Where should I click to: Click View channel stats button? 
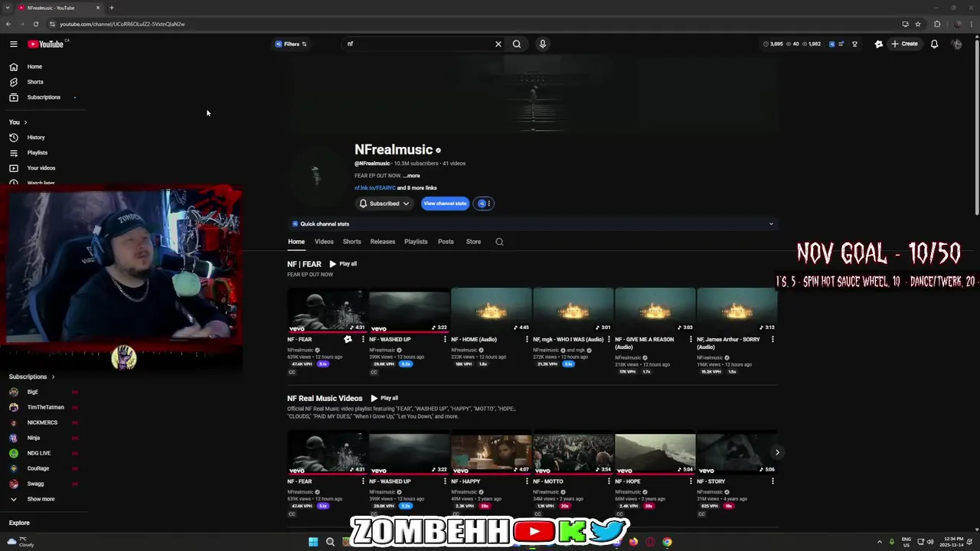coord(445,204)
